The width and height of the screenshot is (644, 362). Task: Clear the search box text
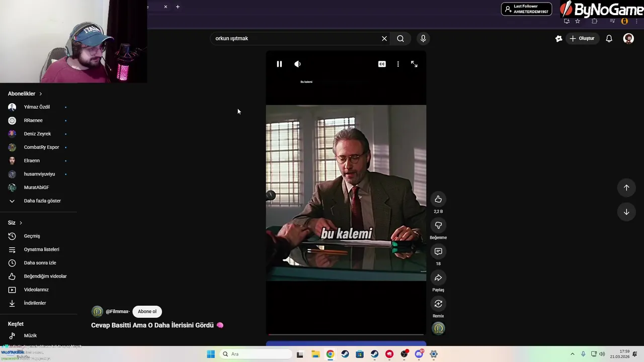[384, 38]
